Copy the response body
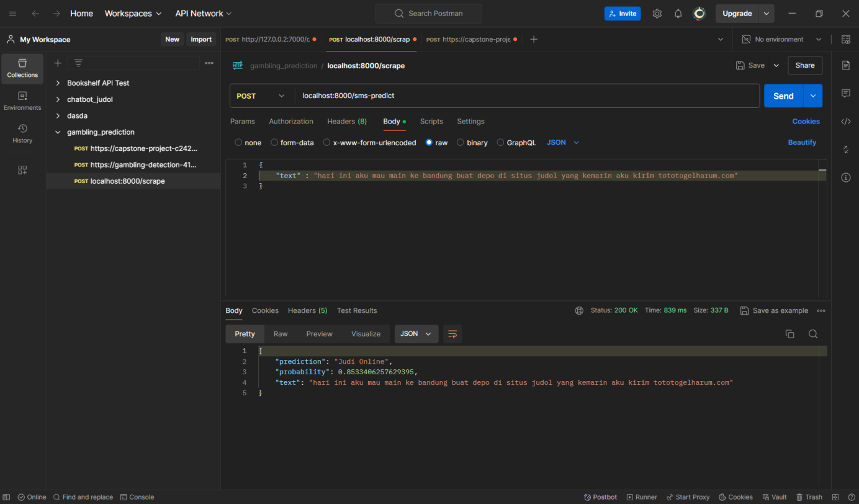The height and width of the screenshot is (504, 859). pyautogui.click(x=789, y=334)
